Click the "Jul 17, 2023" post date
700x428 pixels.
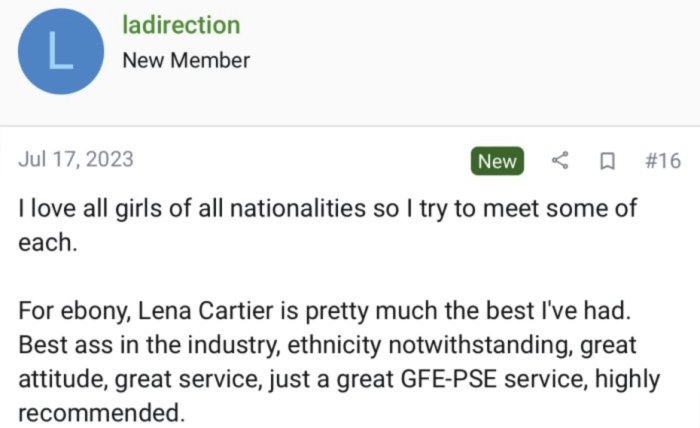coord(76,160)
